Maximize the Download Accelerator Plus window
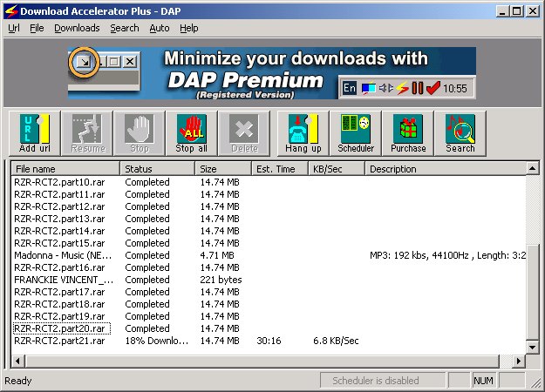This screenshot has height=392, width=545. tap(516, 11)
